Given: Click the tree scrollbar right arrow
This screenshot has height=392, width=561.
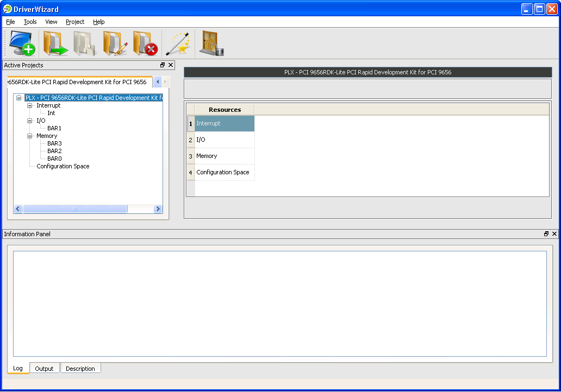Looking at the screenshot, I should [x=158, y=208].
